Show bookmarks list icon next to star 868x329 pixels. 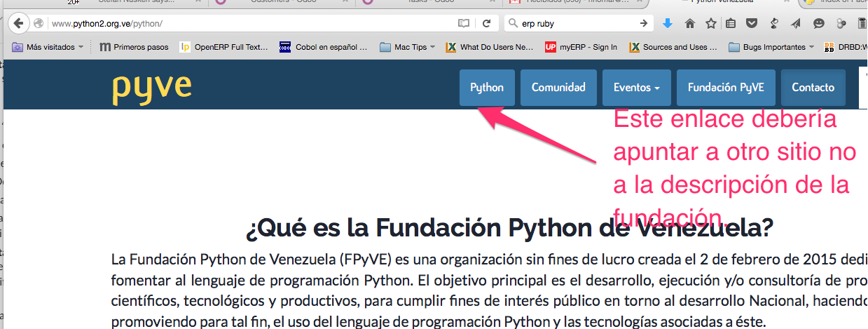click(731, 24)
